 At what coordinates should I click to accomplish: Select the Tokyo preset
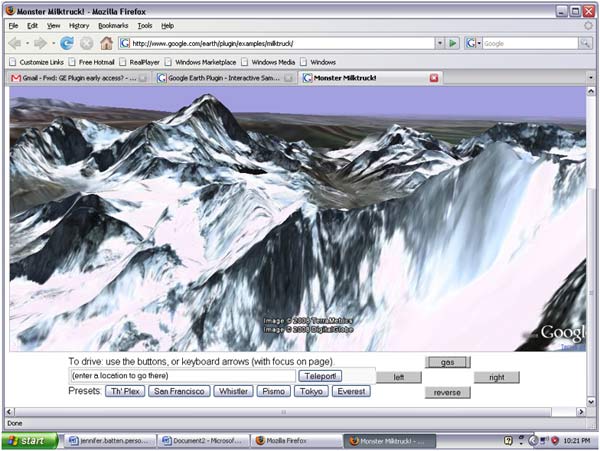click(311, 391)
